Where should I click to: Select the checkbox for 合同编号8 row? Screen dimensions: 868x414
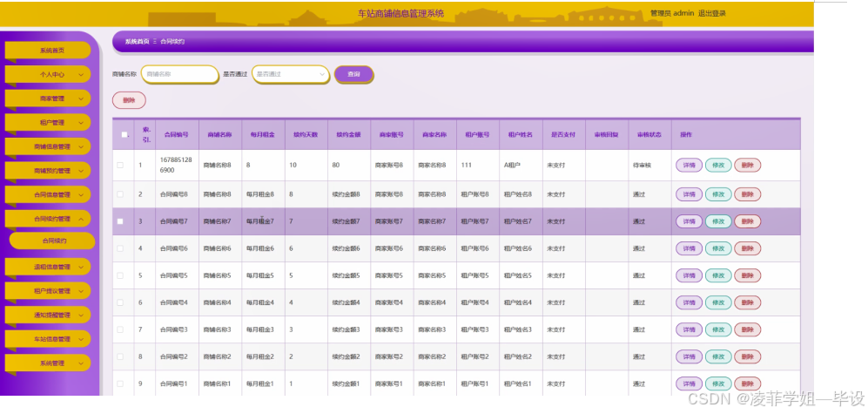point(120,194)
